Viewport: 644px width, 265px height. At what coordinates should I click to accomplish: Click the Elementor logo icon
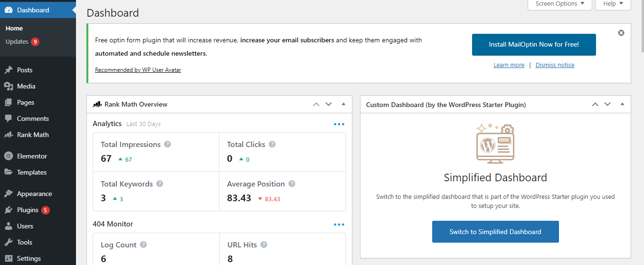(9, 156)
